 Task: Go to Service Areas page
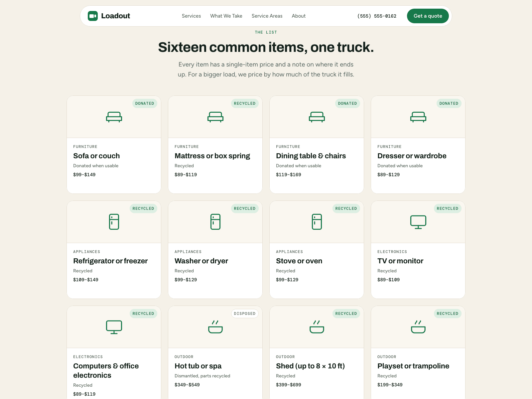[x=267, y=16]
